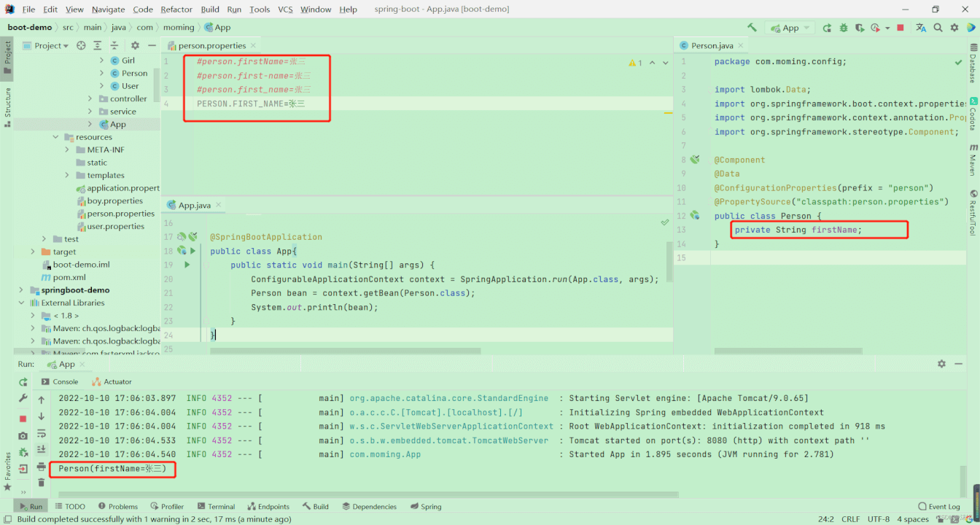980x525 pixels.
Task: Jump down the stack trace arrow
Action: click(42, 416)
